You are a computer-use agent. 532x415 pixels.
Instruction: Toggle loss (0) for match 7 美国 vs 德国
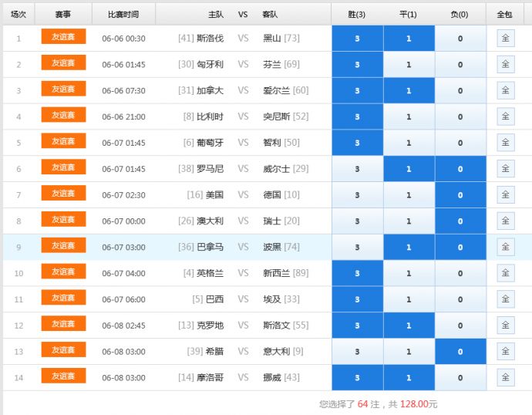(460, 195)
